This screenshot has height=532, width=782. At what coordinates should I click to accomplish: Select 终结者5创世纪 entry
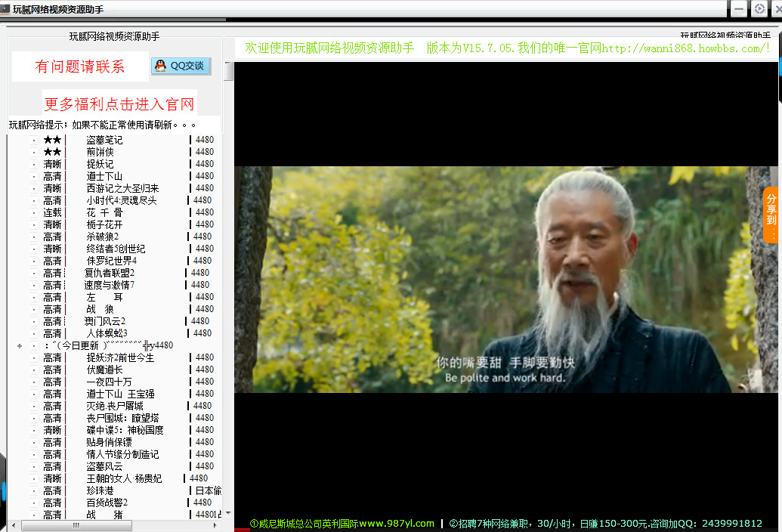(116, 249)
